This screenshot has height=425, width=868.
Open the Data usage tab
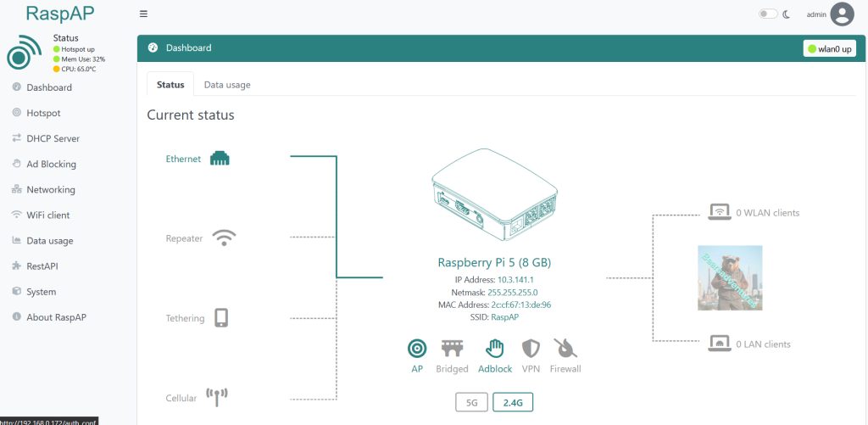(x=227, y=85)
